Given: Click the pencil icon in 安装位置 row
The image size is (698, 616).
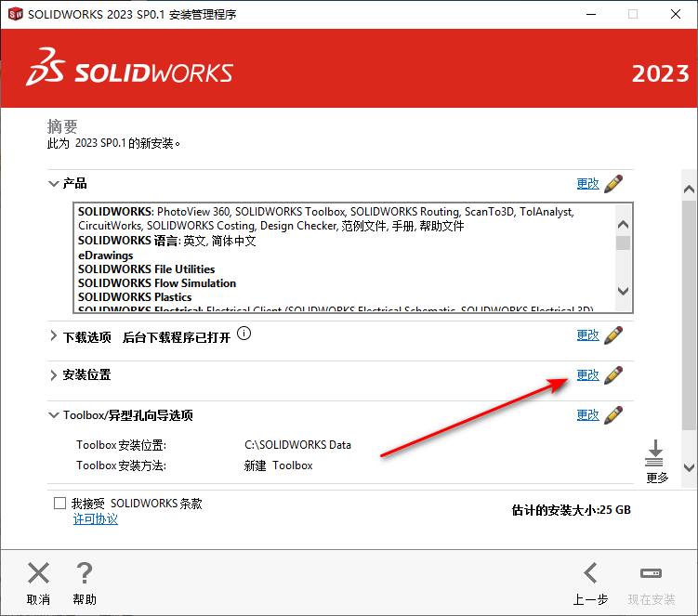Looking at the screenshot, I should 613,375.
